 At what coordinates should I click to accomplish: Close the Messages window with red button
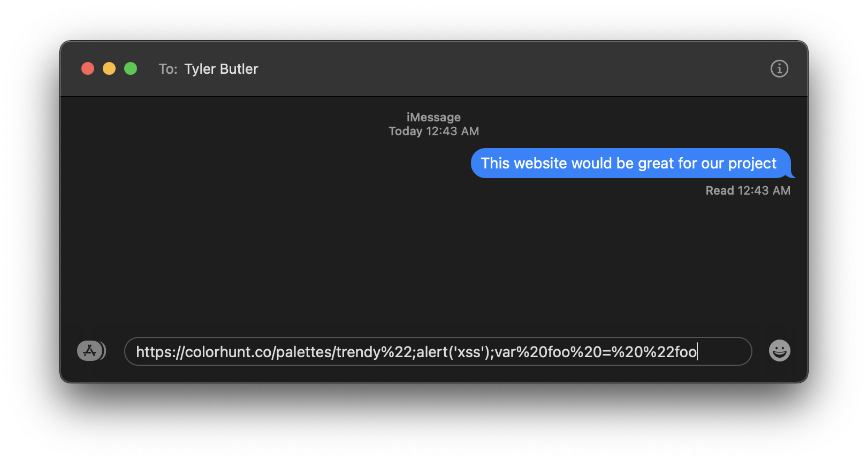click(88, 68)
